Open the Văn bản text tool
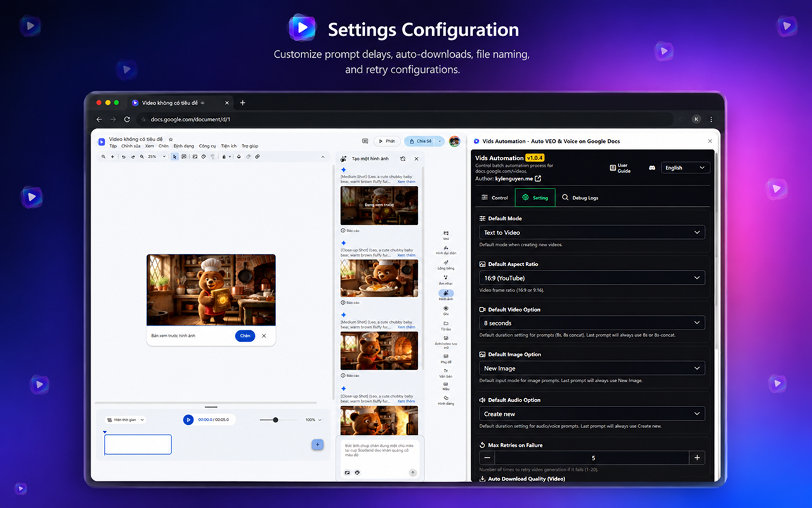The image size is (812, 508). point(446,373)
